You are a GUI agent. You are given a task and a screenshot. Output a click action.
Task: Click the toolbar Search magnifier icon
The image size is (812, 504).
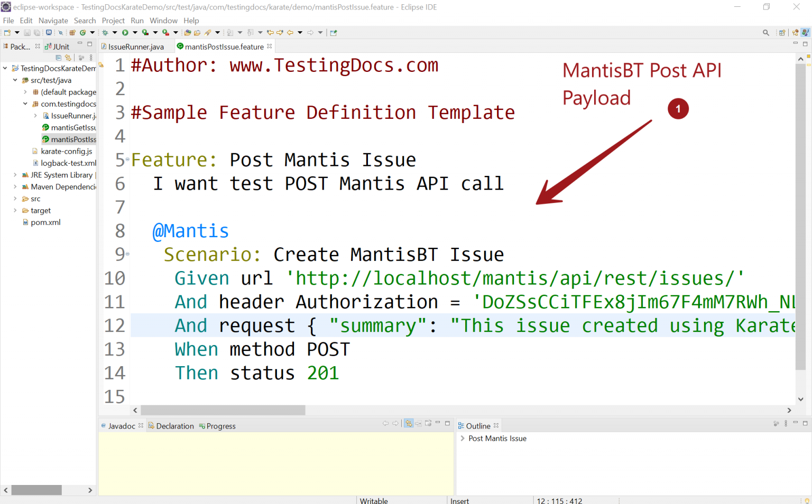pyautogui.click(x=765, y=33)
